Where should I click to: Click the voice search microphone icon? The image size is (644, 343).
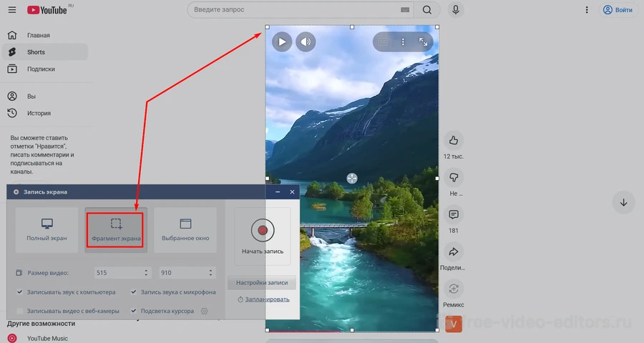(454, 10)
